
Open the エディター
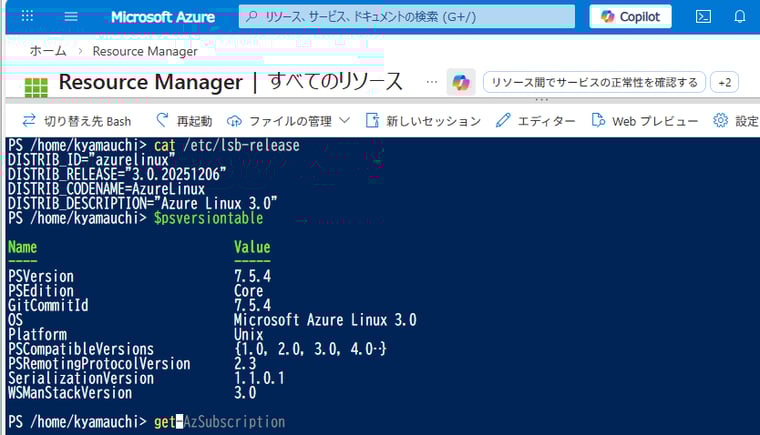536,121
